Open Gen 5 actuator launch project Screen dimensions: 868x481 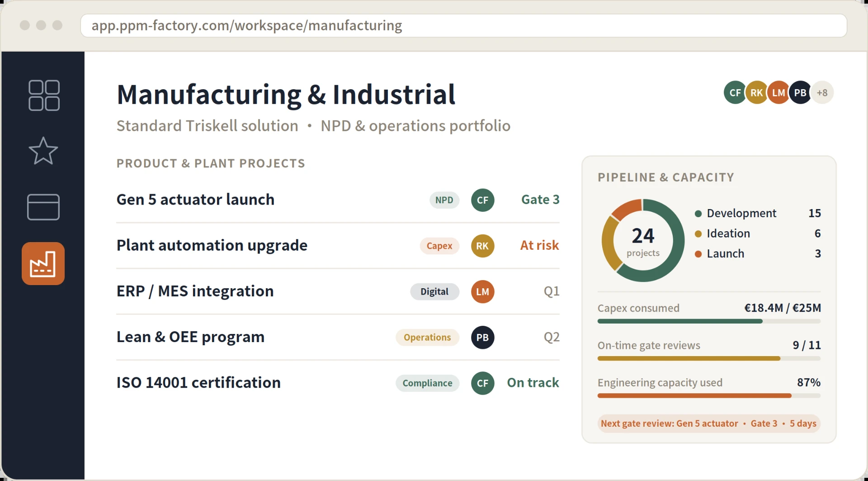pos(195,200)
